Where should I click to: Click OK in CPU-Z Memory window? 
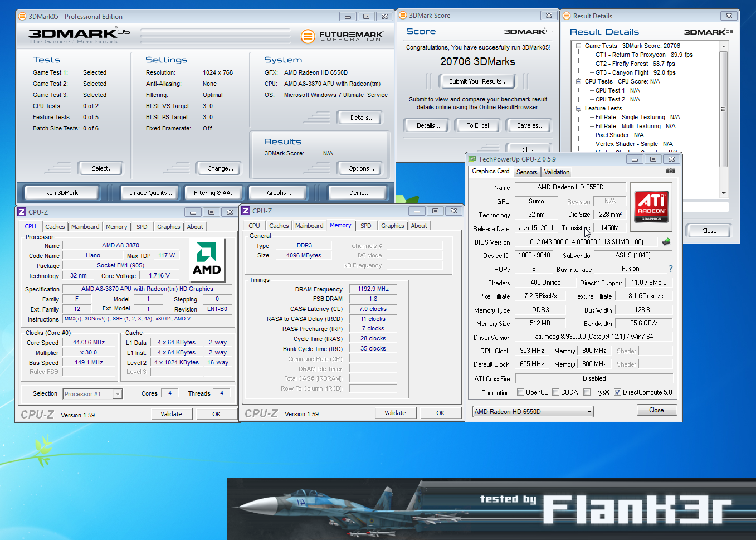(440, 413)
